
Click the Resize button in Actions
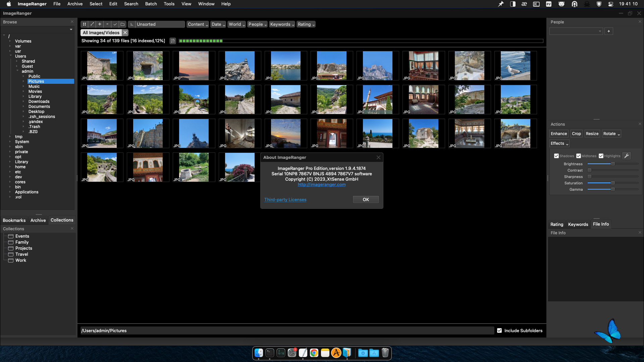pyautogui.click(x=592, y=134)
